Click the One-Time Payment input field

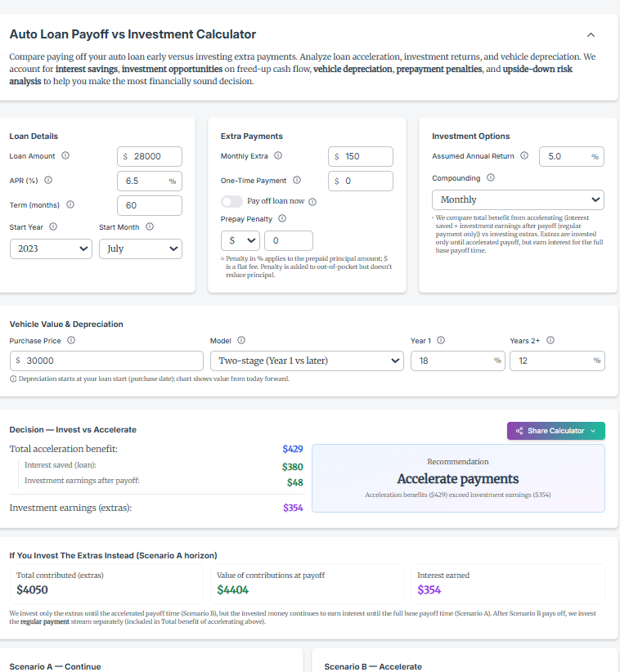point(365,181)
